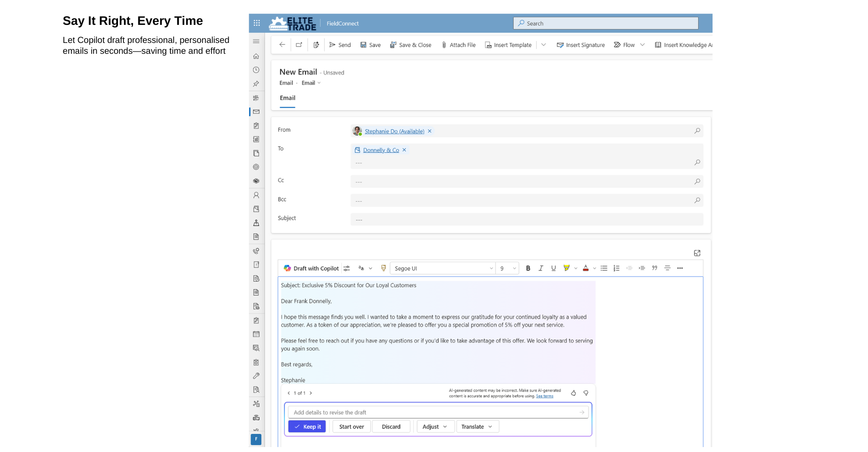The height and width of the screenshot is (452, 868).
Task: Go to Home in the sidebar
Action: (x=256, y=56)
